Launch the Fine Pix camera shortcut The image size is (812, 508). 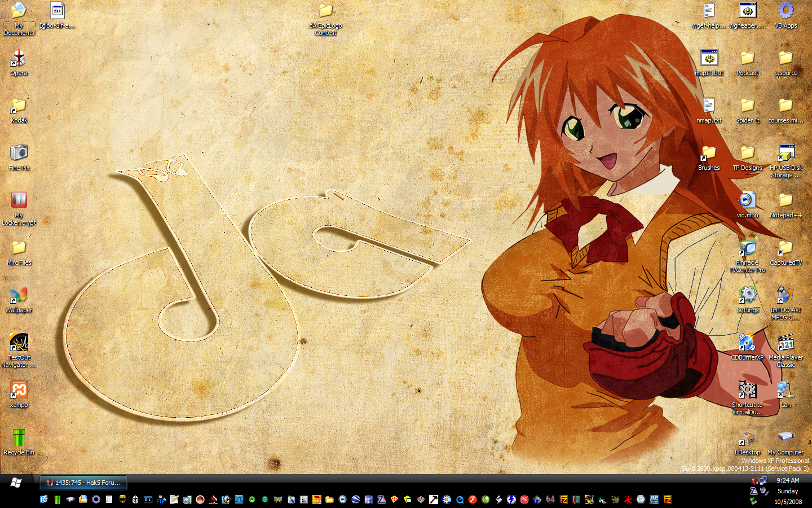[19, 157]
